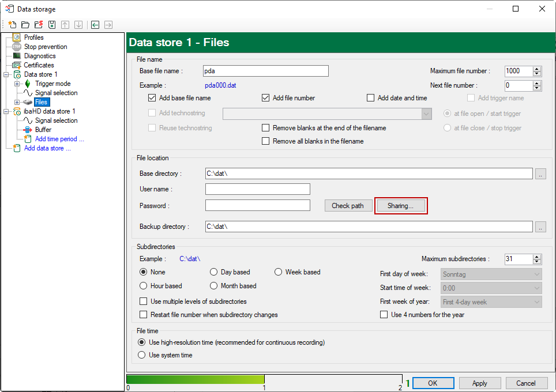This screenshot has width=556, height=392.
Task: Click into the Base file name field
Action: (265, 71)
